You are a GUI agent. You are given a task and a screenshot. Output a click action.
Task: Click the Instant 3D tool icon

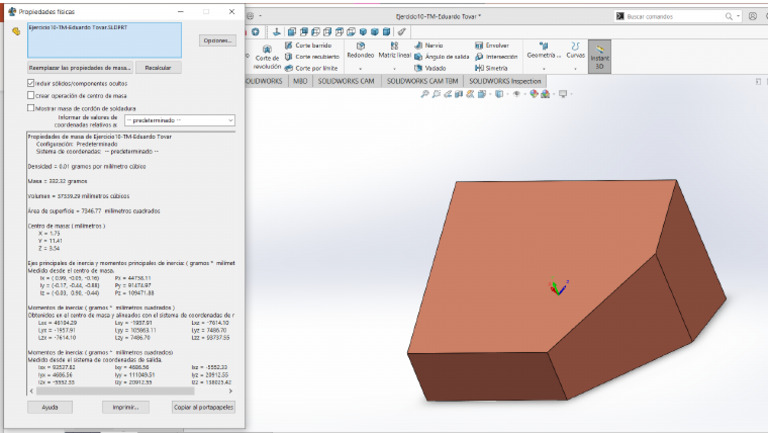600,55
